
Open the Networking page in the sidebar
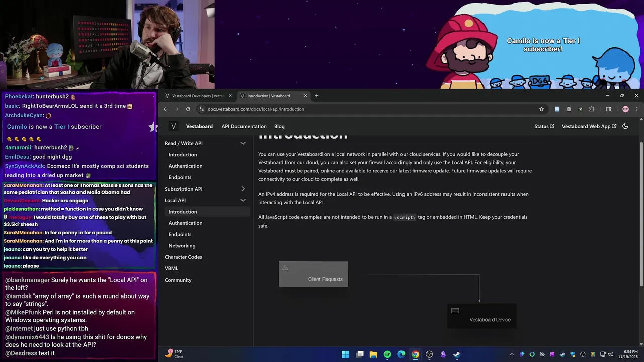tap(182, 246)
